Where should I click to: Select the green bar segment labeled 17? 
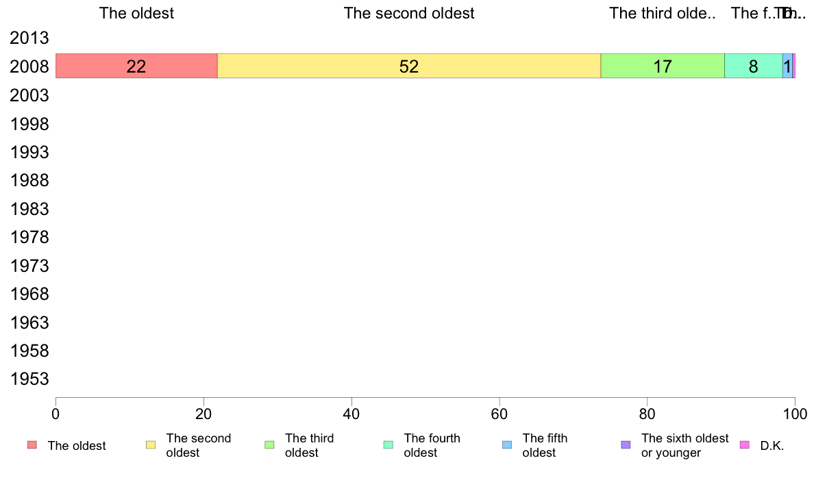point(663,66)
